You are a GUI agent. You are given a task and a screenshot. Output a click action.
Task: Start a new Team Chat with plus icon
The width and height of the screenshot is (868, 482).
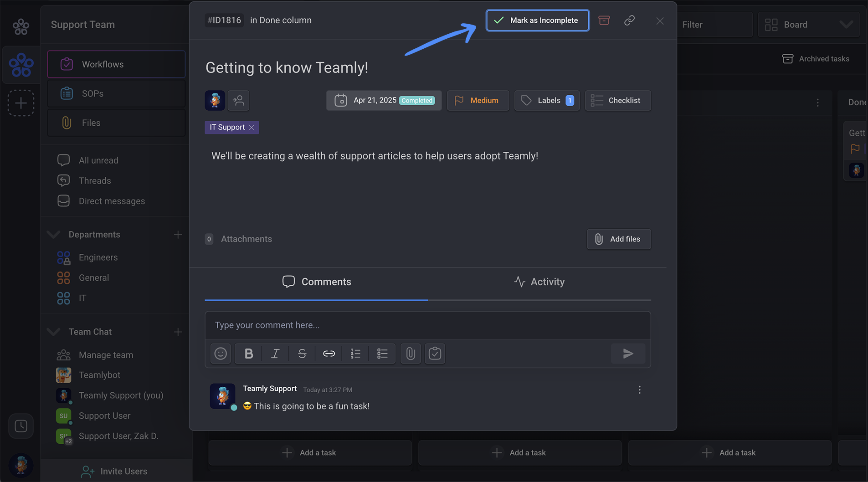pos(178,332)
